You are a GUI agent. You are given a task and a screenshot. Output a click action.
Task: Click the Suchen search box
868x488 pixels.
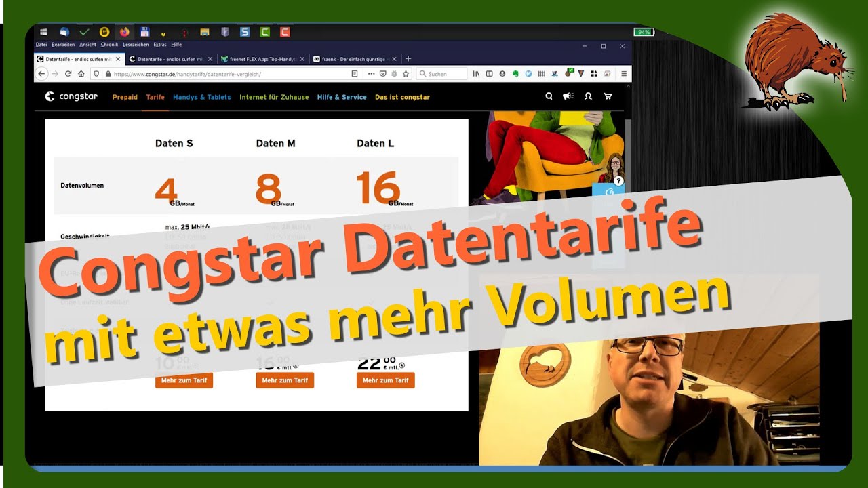pos(441,73)
